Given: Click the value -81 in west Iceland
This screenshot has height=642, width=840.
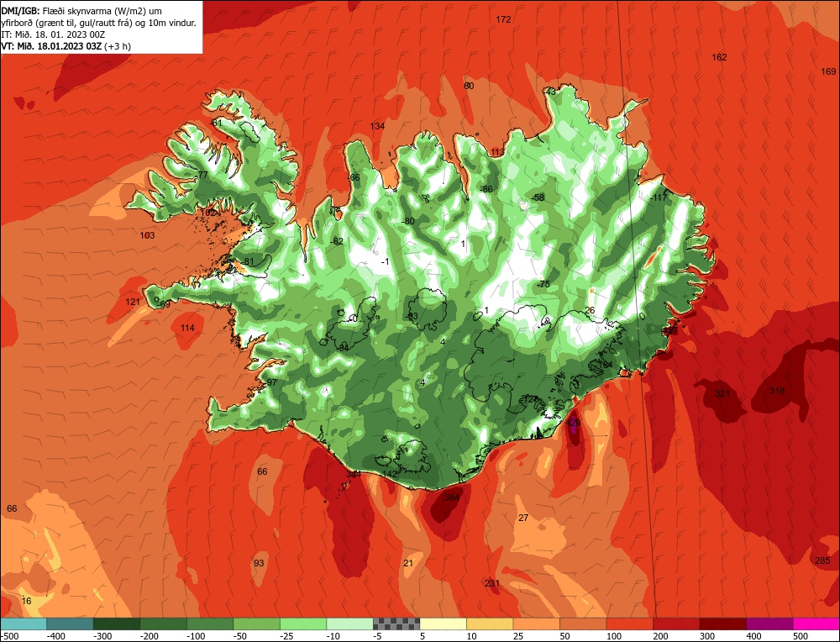Looking at the screenshot, I should pos(248,262).
